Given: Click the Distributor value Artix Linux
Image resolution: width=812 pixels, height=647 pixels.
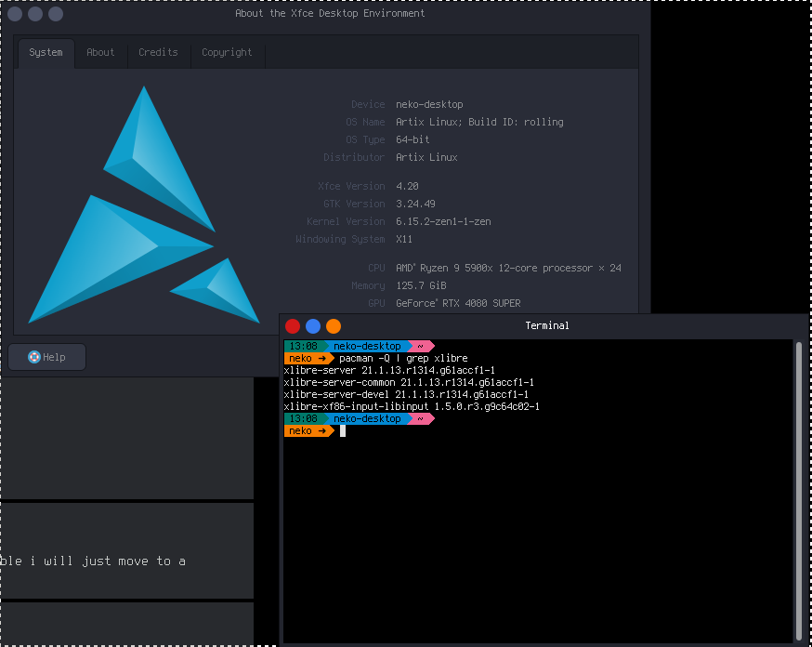Looking at the screenshot, I should click(x=426, y=157).
